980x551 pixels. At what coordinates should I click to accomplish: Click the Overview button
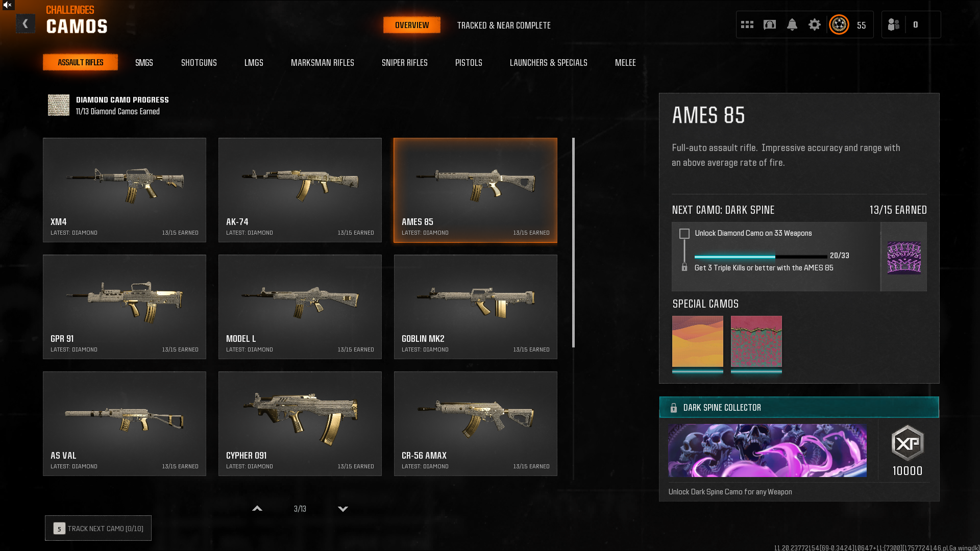coord(412,25)
